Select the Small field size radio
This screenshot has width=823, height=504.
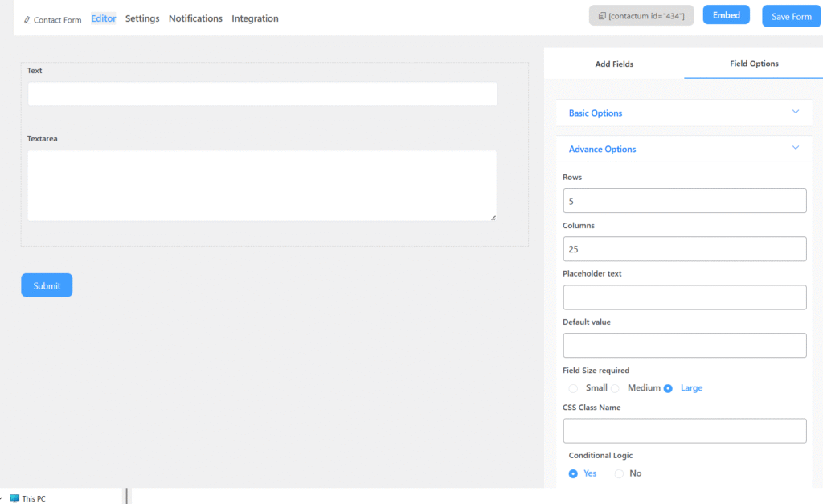tap(573, 388)
